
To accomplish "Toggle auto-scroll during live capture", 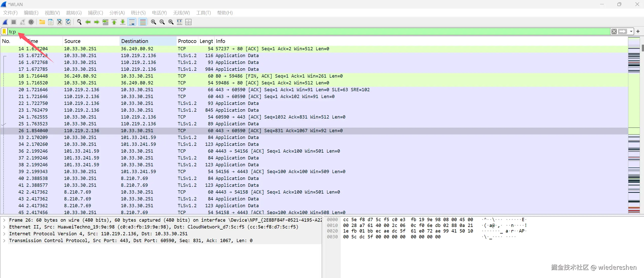I will click(x=132, y=22).
